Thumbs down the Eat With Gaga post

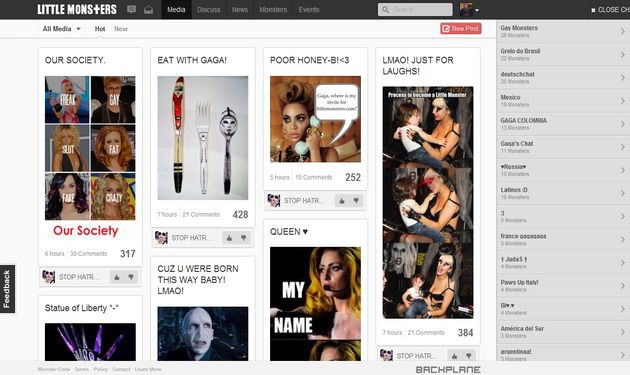click(243, 238)
